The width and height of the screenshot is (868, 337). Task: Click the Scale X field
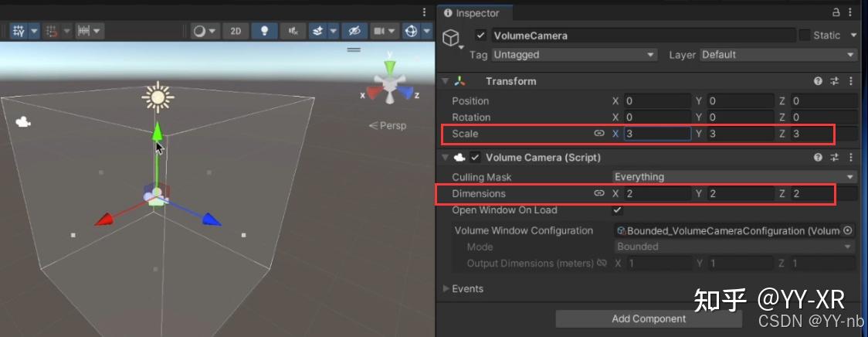(658, 134)
